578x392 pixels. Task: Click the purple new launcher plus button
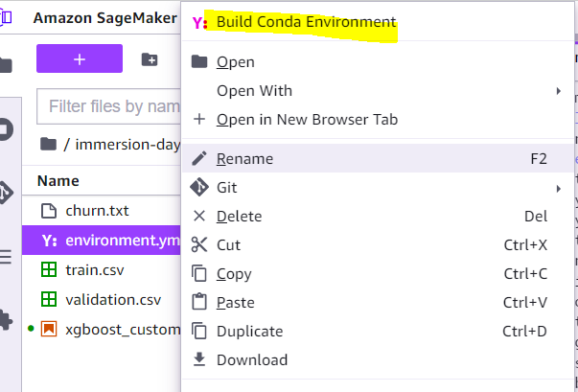(80, 58)
